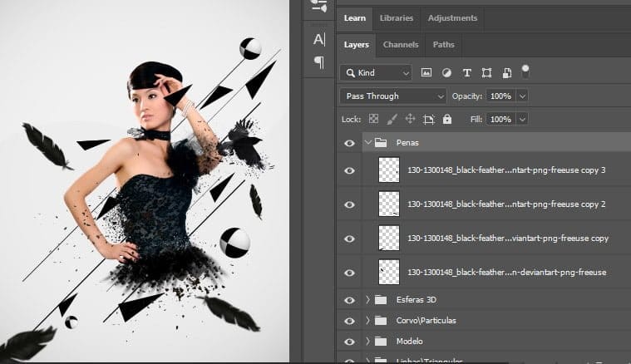The height and width of the screenshot is (364, 631).
Task: Hide the Esferas 3D group
Action: point(349,301)
